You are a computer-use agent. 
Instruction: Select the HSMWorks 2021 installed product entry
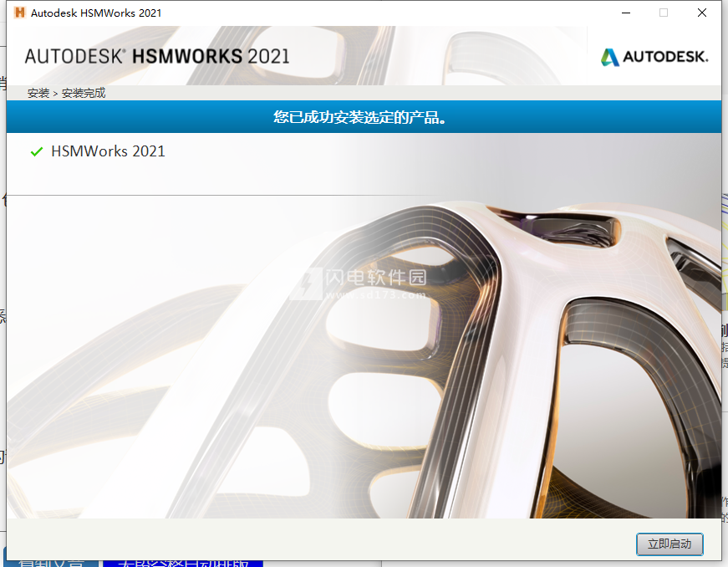coord(108,151)
